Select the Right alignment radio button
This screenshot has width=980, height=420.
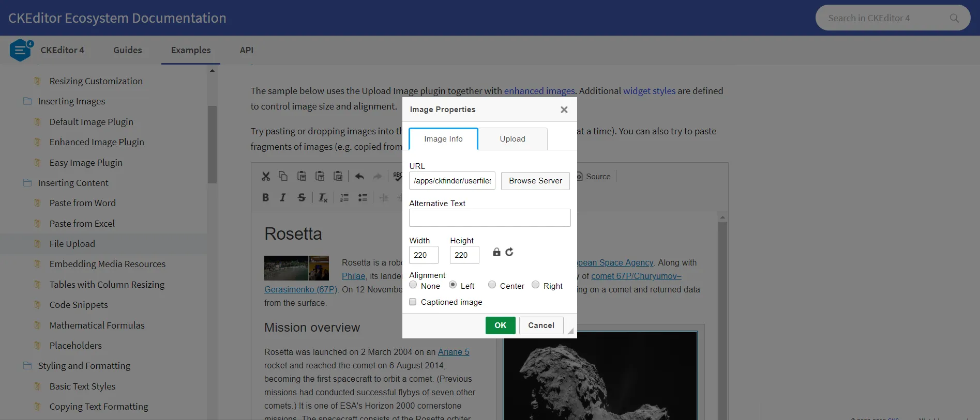(535, 285)
